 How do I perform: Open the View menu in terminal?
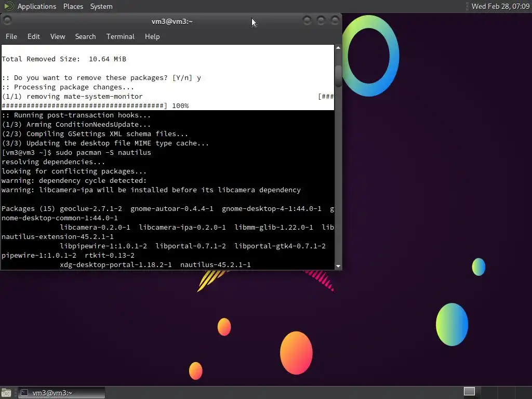click(58, 36)
